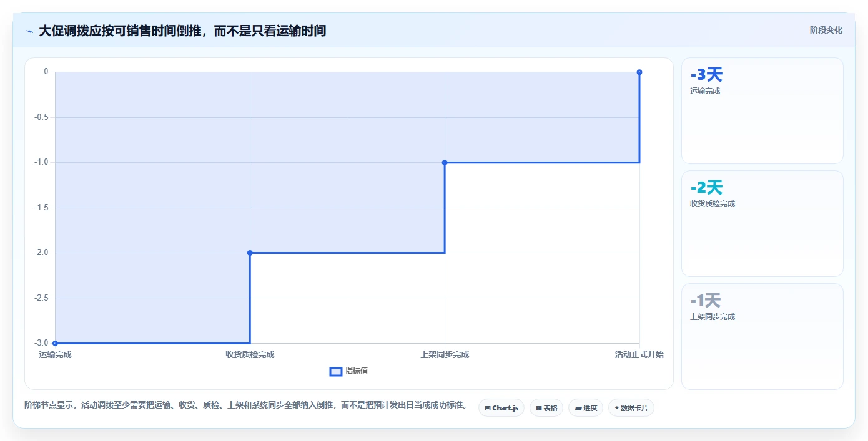Click the 阶段变化 label in header
The image size is (868, 441).
(826, 30)
